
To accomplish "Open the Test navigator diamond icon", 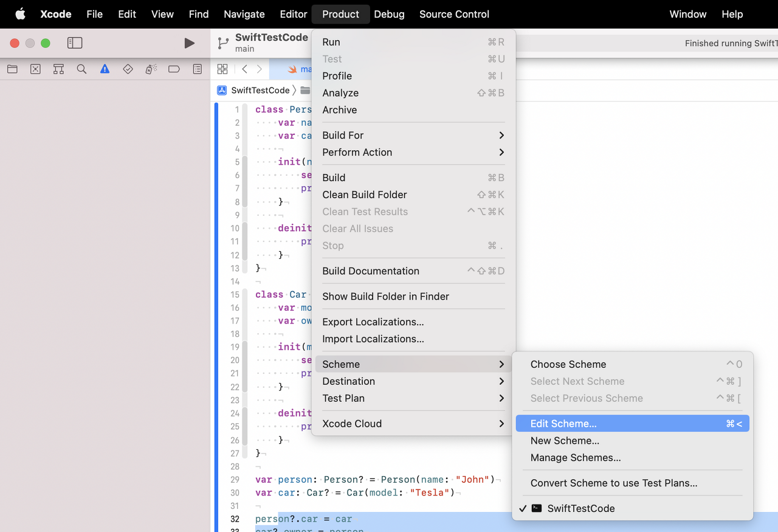I will [x=128, y=69].
